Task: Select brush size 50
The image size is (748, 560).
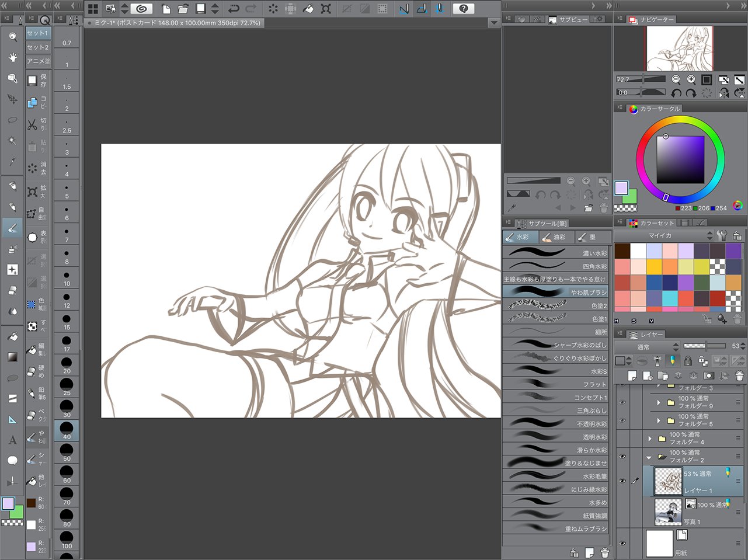Action: coord(67,452)
